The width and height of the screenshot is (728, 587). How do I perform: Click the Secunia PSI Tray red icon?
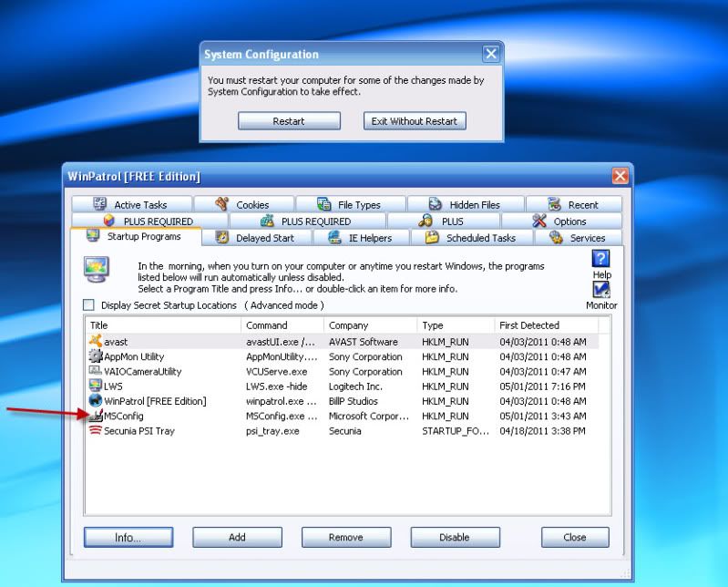[x=96, y=430]
